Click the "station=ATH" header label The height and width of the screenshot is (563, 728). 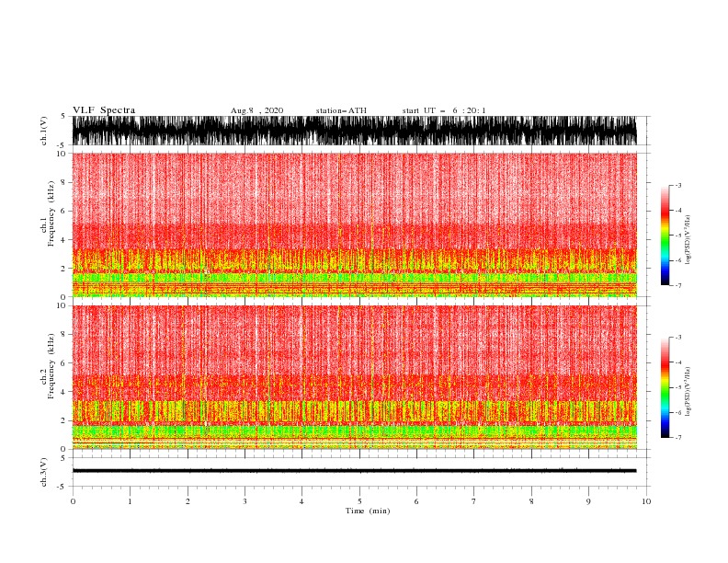coord(341,110)
